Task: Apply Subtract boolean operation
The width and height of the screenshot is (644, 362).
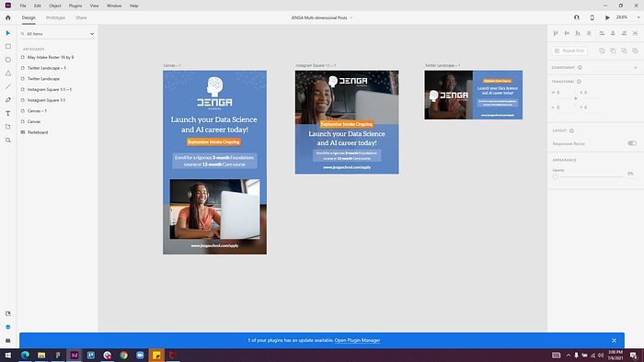Action: 613,51
